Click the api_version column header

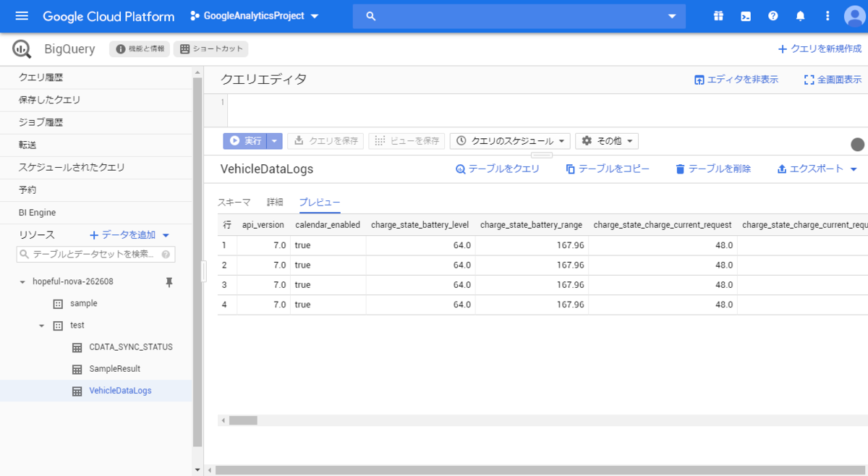tap(263, 225)
